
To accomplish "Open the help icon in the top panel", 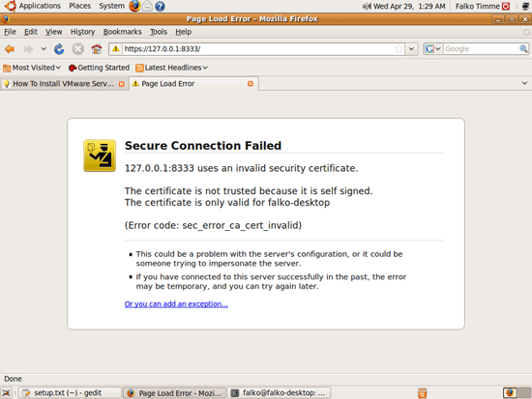I will (x=160, y=6).
